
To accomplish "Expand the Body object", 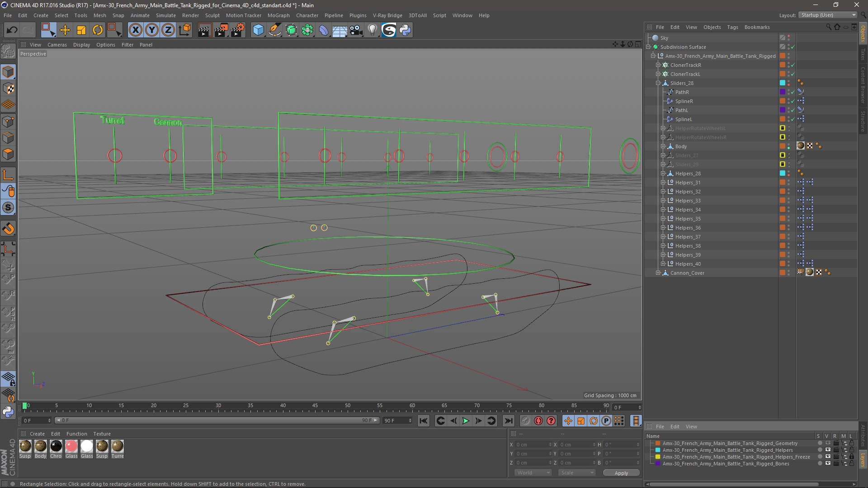I will 663,146.
